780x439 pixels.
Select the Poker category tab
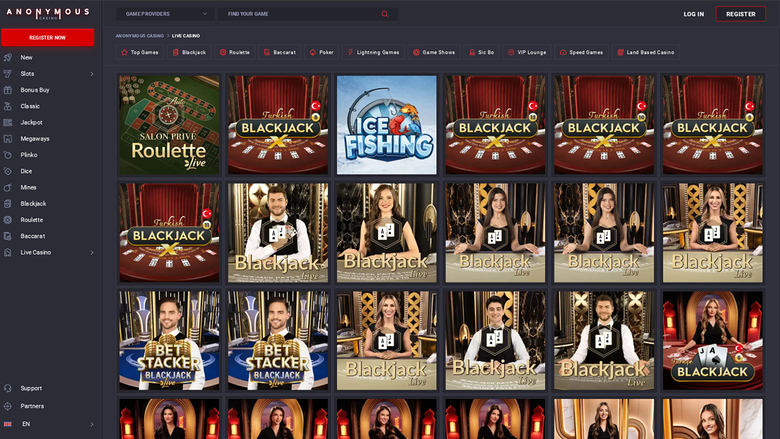coord(321,52)
